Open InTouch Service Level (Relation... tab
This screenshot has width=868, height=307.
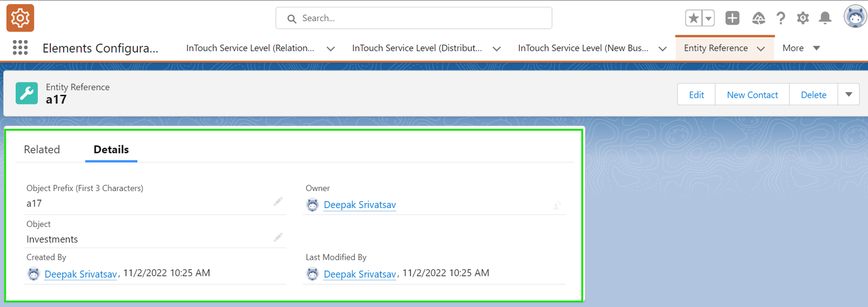[250, 48]
